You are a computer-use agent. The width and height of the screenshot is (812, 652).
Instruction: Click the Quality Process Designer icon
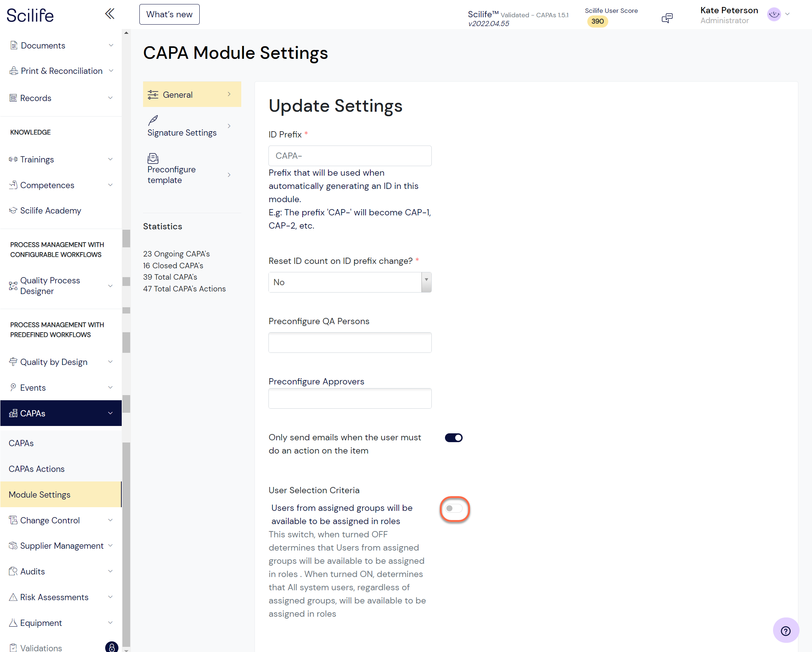(13, 286)
